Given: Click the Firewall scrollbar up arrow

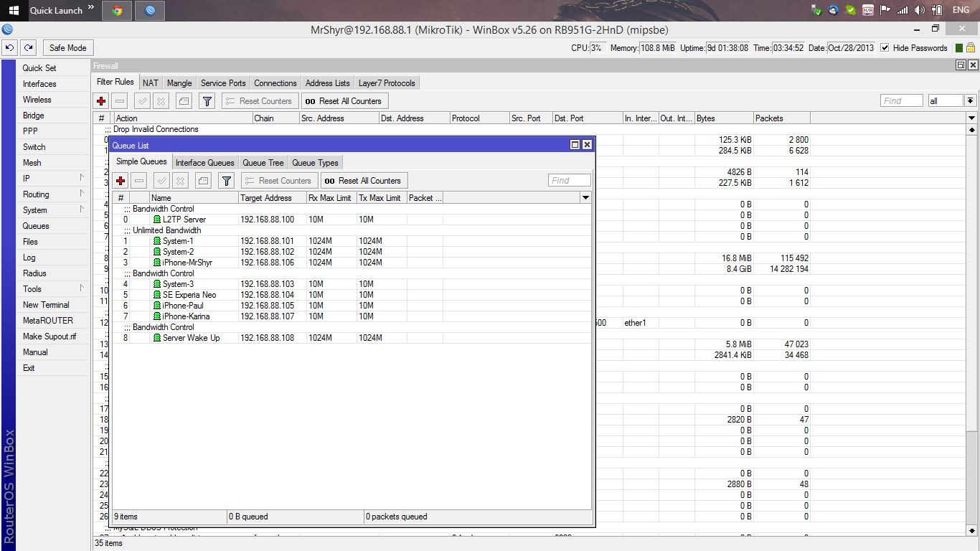Looking at the screenshot, I should [972, 130].
